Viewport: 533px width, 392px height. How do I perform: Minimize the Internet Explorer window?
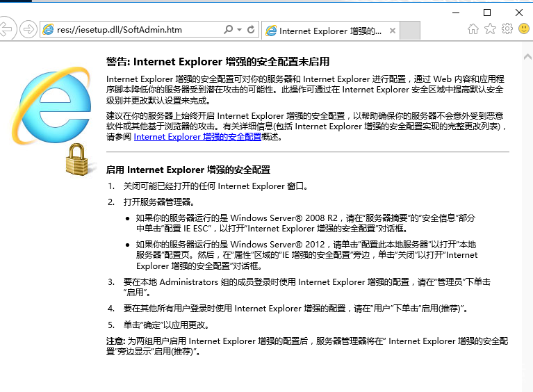[455, 12]
